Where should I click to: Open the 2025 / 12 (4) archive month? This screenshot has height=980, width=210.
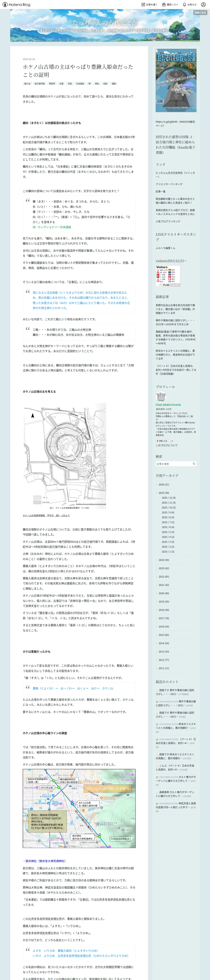(168, 498)
